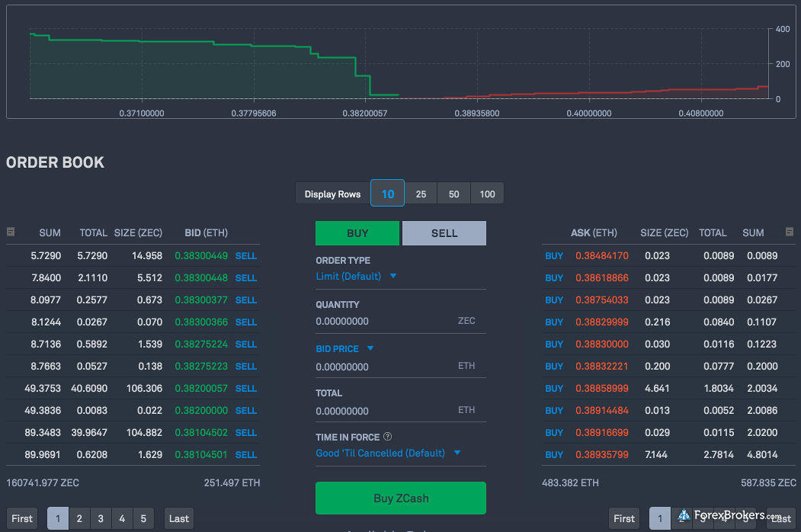Screen dimensions: 801x532
Task: Switch to the SELL tab
Action: pyautogui.click(x=444, y=233)
